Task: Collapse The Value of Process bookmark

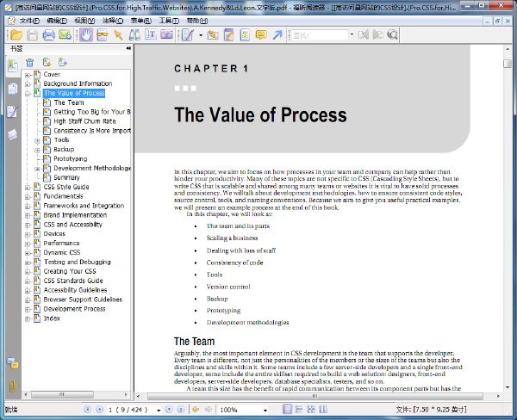Action: 28,94
